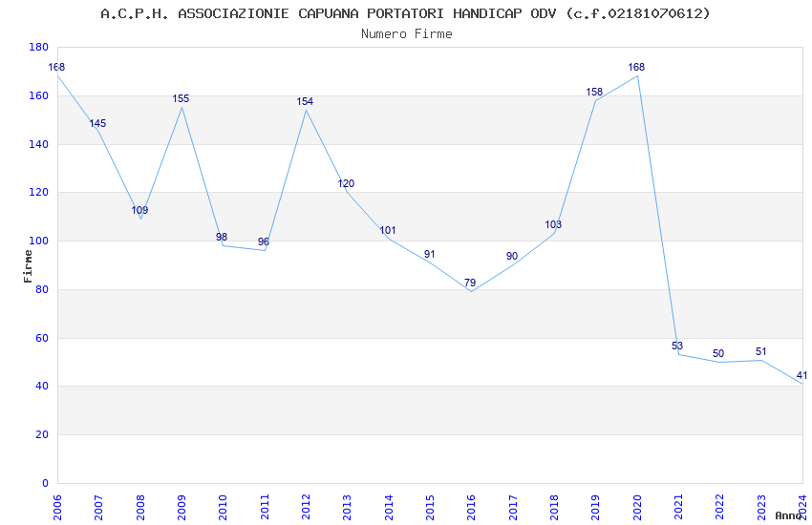The image size is (812, 525).
Task: Select the 154 data label for 2012
Action: (305, 101)
